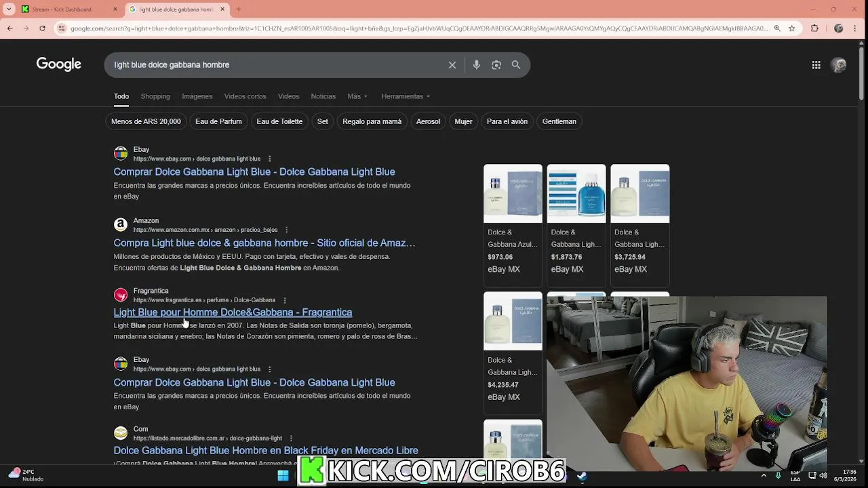Open Amazon Compra Light blue result link
The width and height of the screenshot is (868, 488).
pyautogui.click(x=264, y=243)
